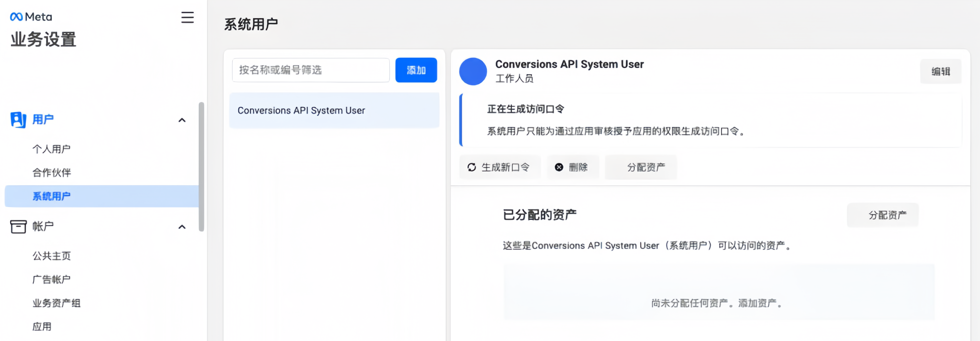This screenshot has height=341, width=980.
Task: Open the hamburger menu icon
Action: coord(187,17)
